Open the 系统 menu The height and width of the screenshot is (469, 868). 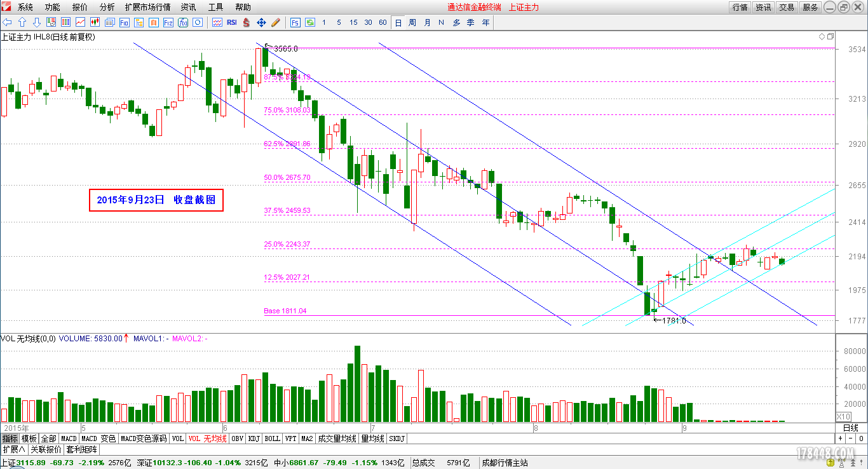click(25, 7)
